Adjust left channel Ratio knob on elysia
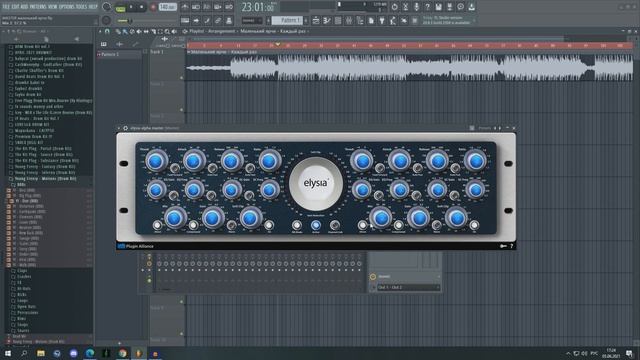The height and width of the screenshot is (360, 640). click(x=269, y=161)
